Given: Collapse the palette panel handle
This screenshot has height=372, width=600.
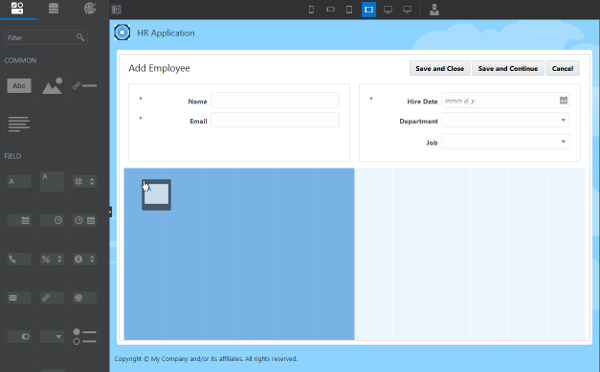Looking at the screenshot, I should pyautogui.click(x=110, y=212).
